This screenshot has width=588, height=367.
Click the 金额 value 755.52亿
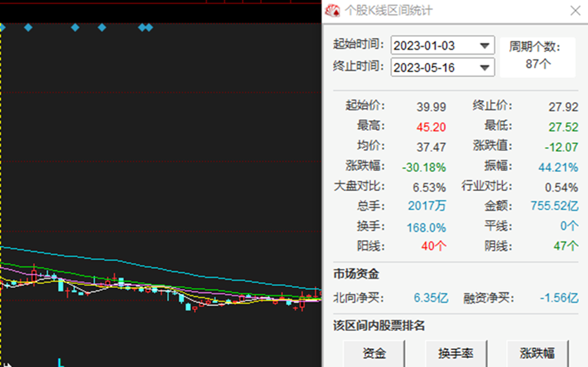click(x=554, y=206)
